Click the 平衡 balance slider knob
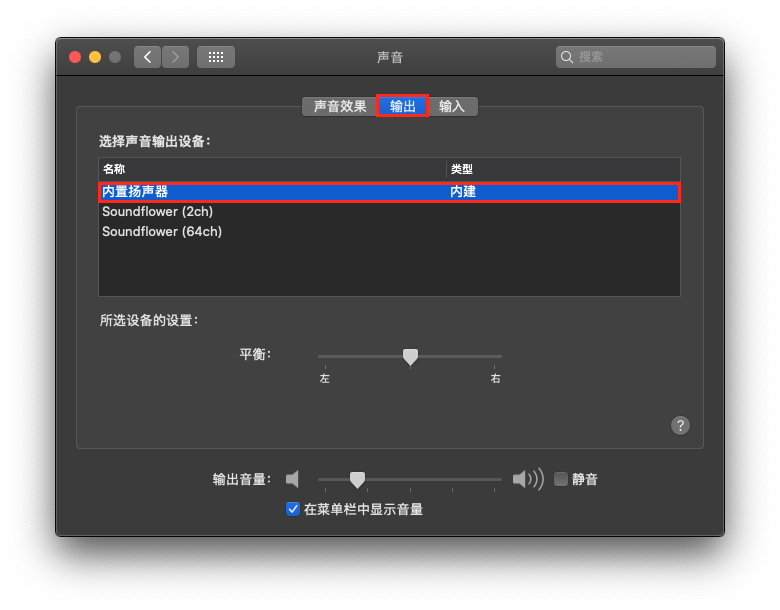 click(410, 357)
